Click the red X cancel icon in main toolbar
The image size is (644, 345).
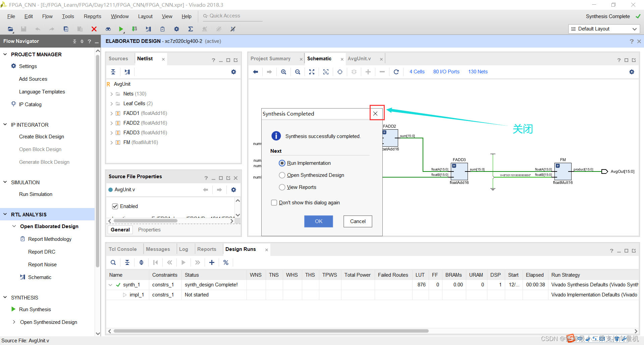[94, 29]
